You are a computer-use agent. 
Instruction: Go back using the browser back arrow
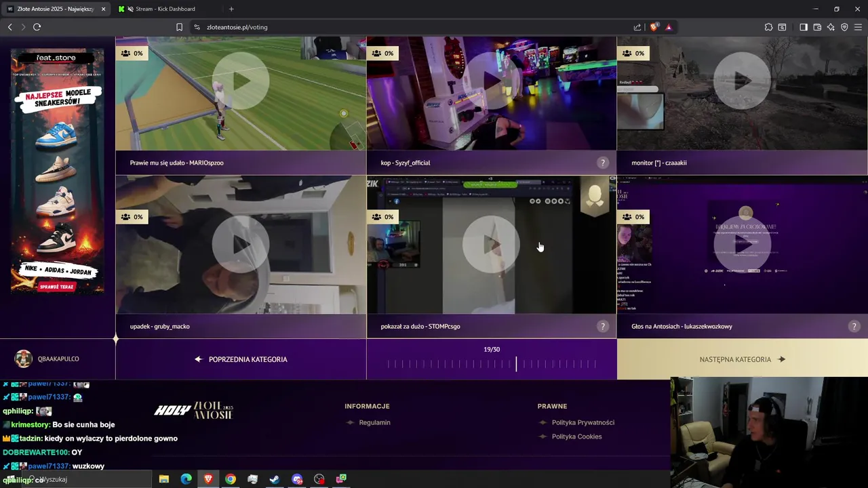click(x=9, y=27)
